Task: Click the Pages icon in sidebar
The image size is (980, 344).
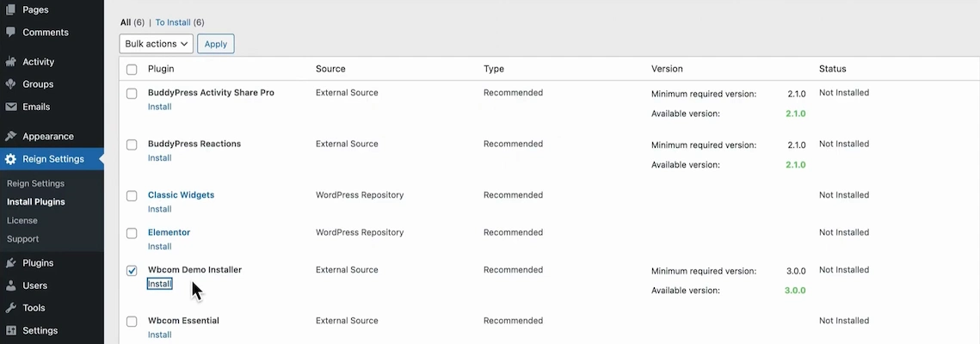Action: [x=10, y=9]
